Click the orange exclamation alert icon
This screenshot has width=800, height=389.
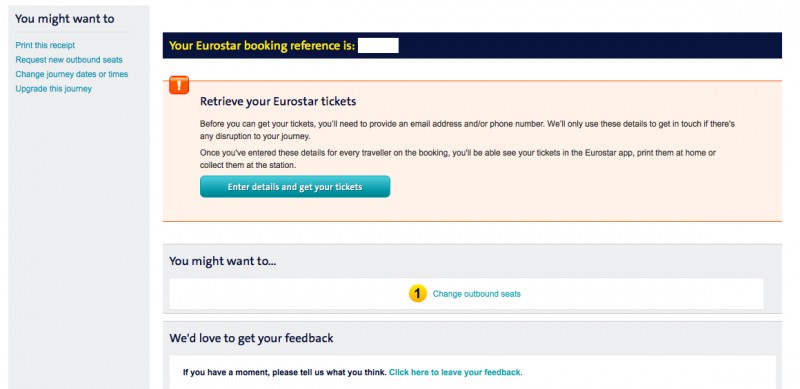click(179, 85)
